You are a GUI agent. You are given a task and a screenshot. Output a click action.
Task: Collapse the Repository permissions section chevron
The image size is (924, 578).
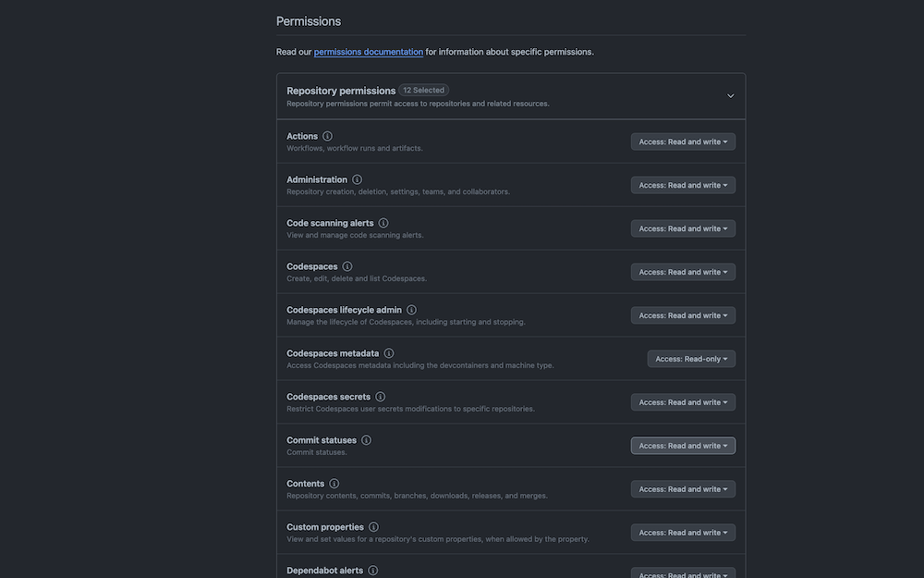[x=730, y=96]
